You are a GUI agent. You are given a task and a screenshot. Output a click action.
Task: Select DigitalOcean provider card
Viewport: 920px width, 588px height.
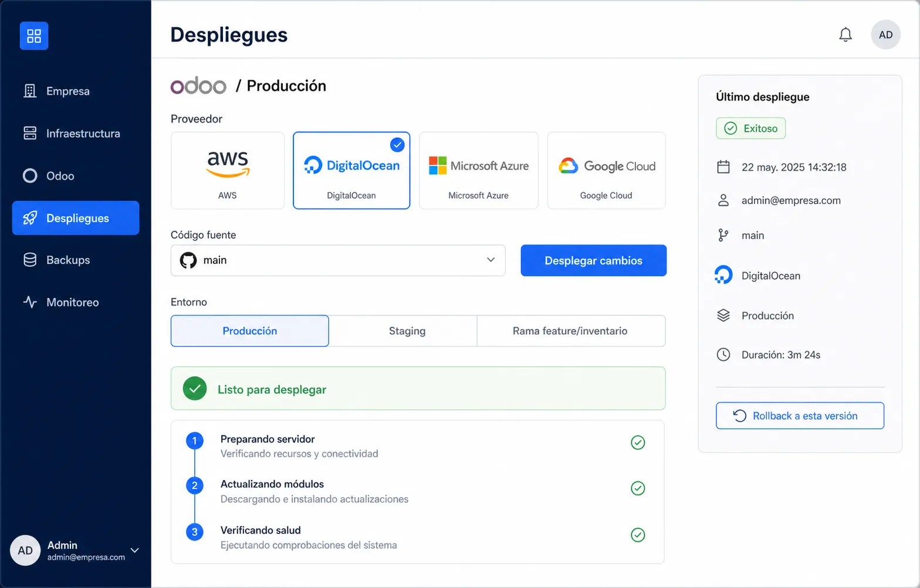click(x=351, y=171)
